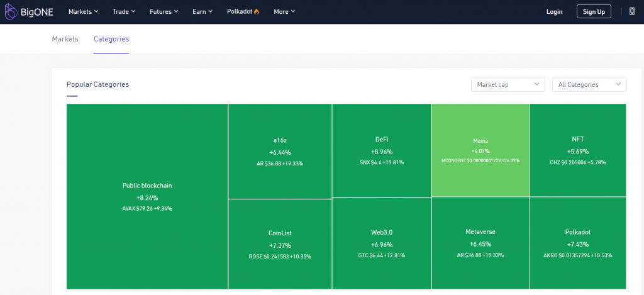Open the a16z category tile
644x295 pixels.
point(280,151)
